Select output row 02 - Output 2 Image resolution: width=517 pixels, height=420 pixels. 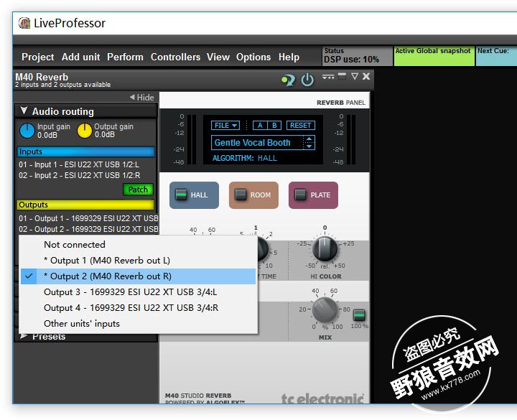coord(88,229)
